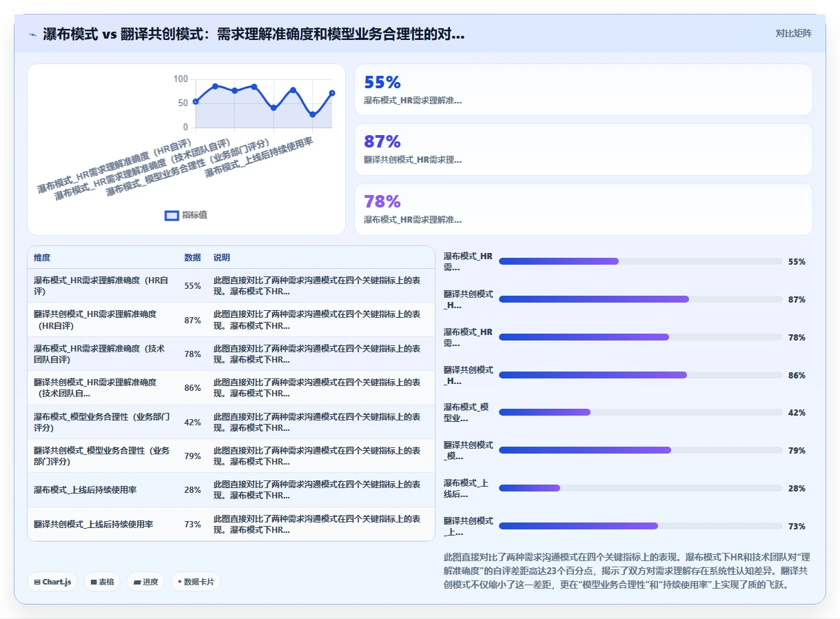Image resolution: width=840 pixels, height=619 pixels.
Task: Click the 数据卡片 tag button
Action: [196, 582]
